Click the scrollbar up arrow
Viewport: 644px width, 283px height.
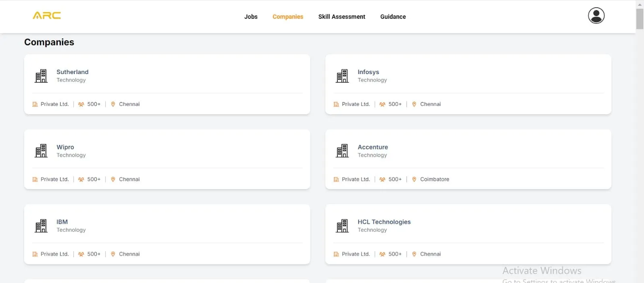pyautogui.click(x=640, y=4)
